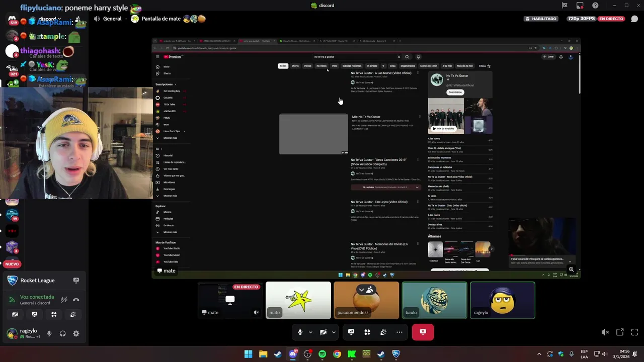Screen dimensions: 644x362
Task: Toggle camera in the user panel
Action: tap(15, 314)
